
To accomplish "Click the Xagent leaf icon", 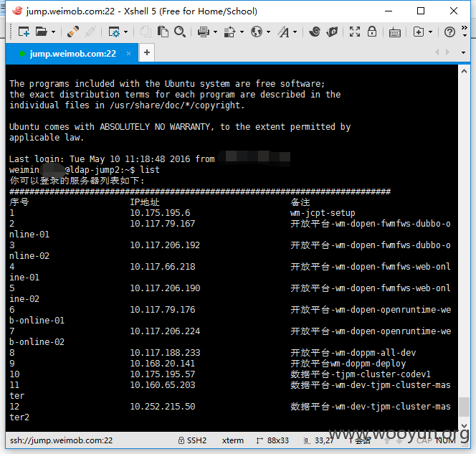I will pos(332,32).
